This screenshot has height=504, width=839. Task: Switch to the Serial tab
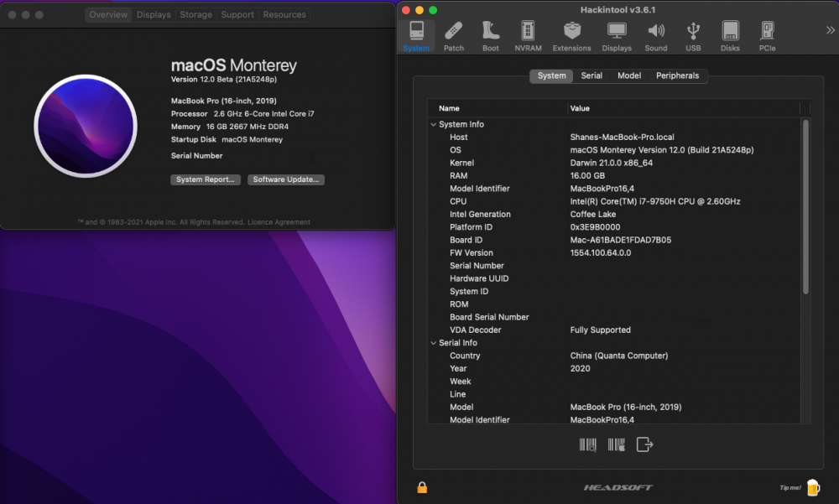point(591,76)
